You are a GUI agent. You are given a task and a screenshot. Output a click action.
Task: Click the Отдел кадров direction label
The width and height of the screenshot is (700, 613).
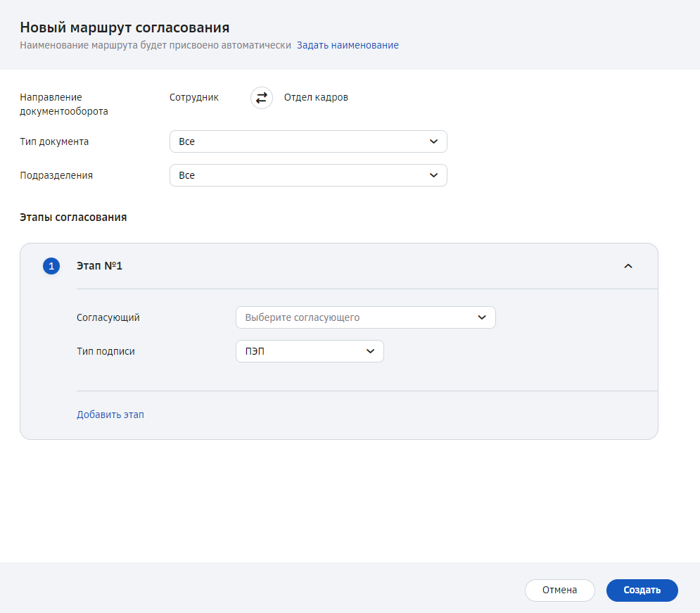[316, 97]
